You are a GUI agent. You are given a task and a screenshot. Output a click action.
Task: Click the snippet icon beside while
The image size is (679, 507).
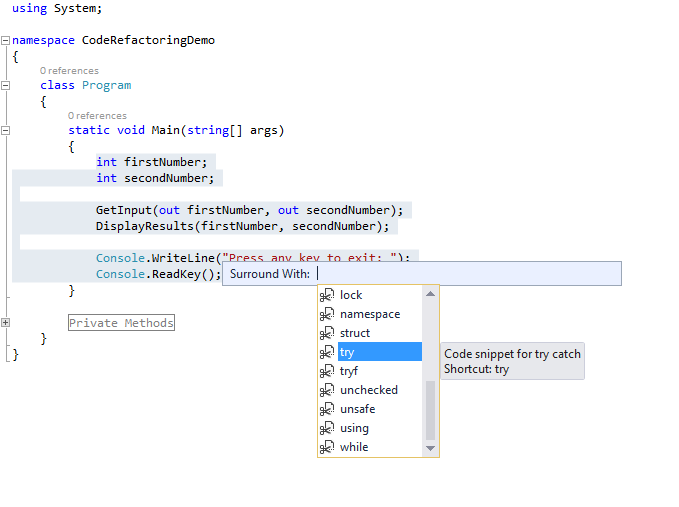[327, 447]
